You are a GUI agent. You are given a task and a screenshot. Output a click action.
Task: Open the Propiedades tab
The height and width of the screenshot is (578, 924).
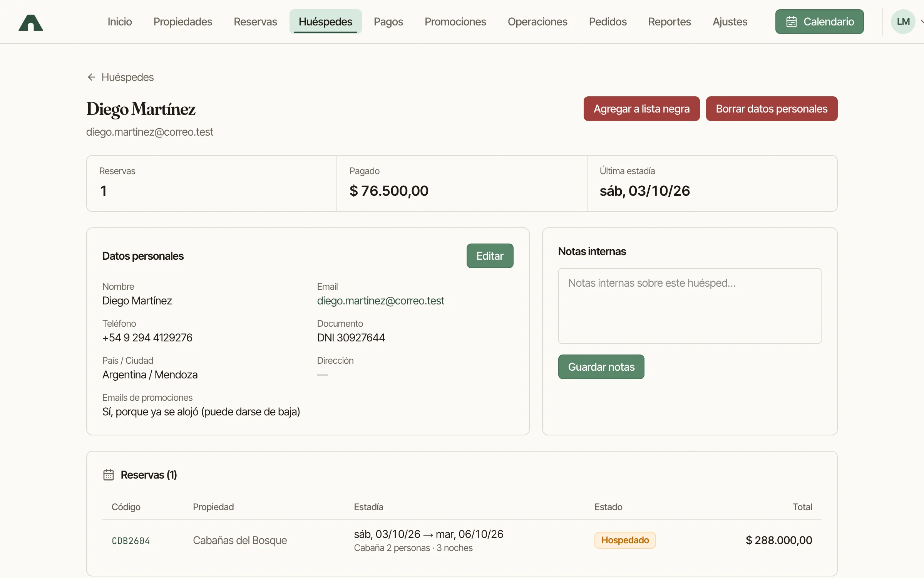(183, 22)
